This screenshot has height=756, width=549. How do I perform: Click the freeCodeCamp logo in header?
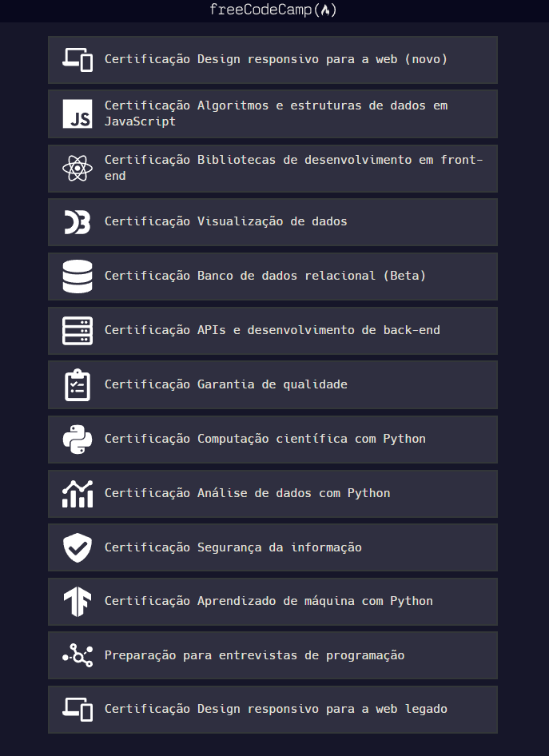coord(273,10)
